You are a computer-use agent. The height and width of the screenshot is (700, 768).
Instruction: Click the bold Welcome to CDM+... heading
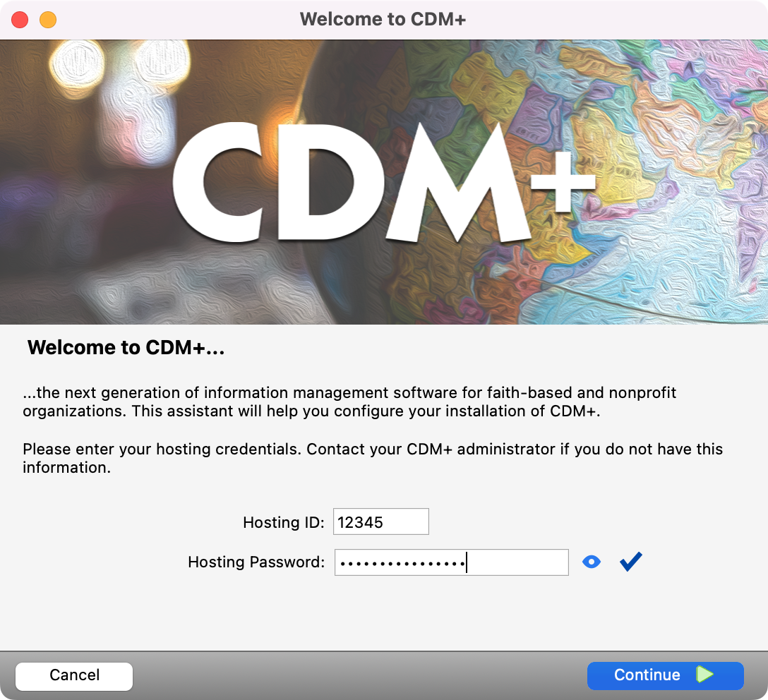pyautogui.click(x=126, y=347)
